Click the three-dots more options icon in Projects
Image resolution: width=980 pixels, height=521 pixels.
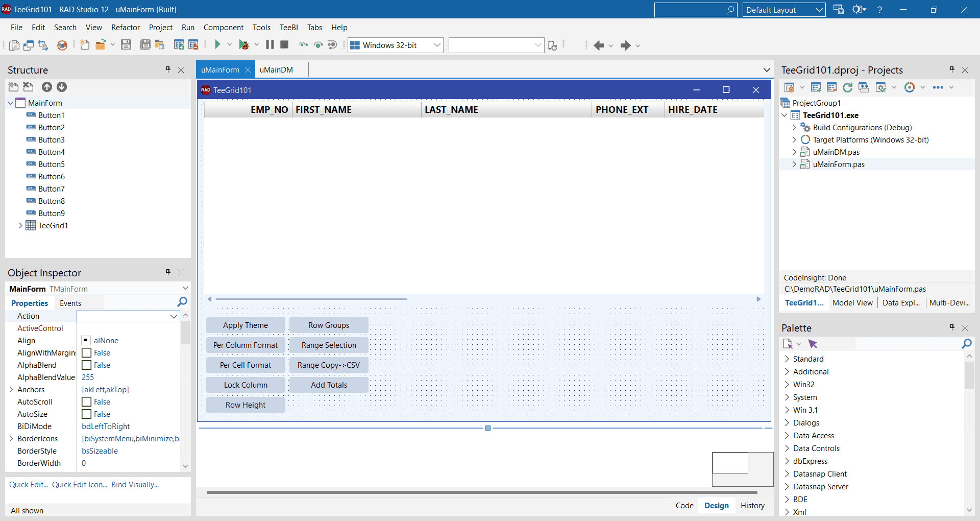938,87
